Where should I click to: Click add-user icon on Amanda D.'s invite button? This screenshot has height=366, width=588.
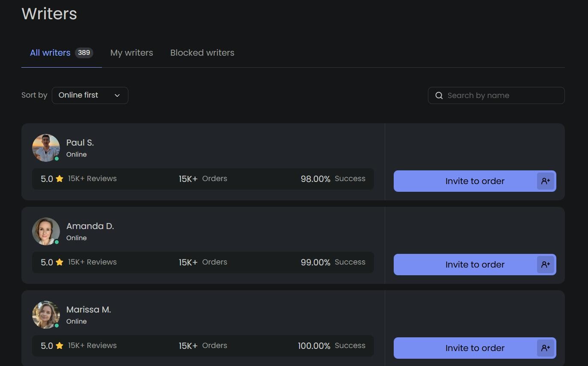(546, 265)
